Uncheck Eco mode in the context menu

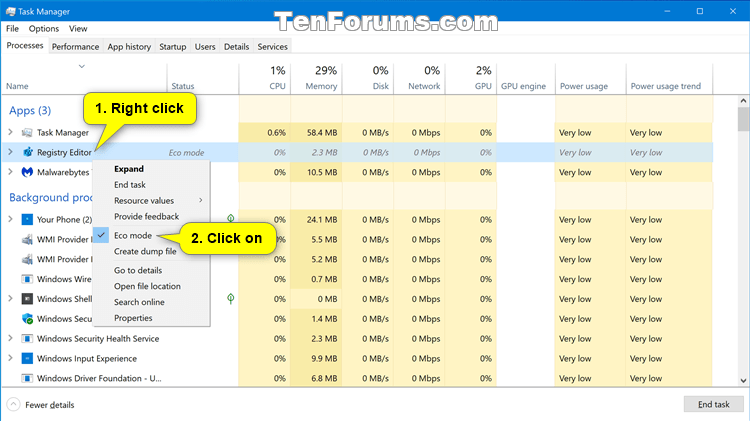click(132, 235)
